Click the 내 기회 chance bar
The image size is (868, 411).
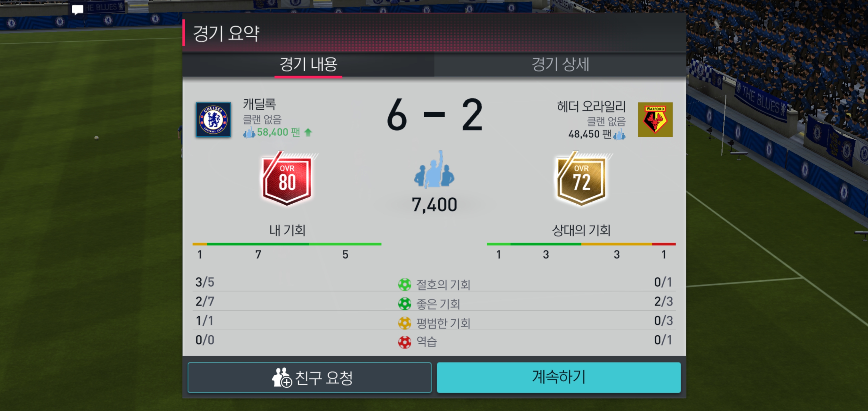(x=287, y=244)
